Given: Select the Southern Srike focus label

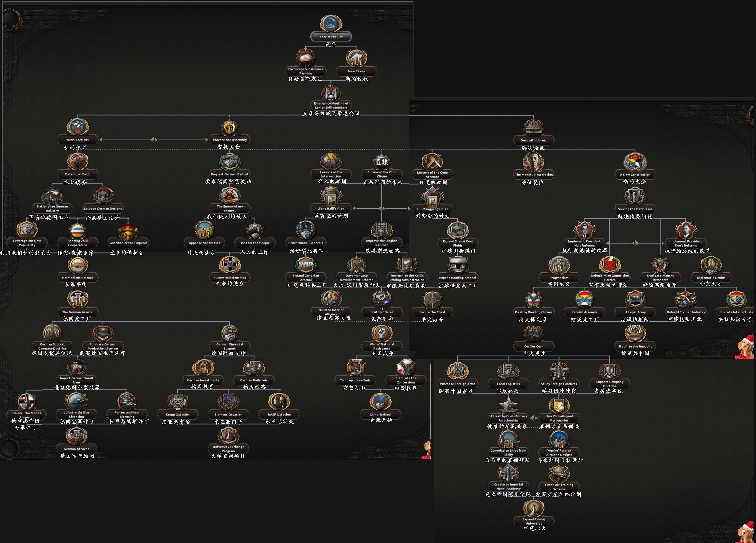Looking at the screenshot, I should click(382, 312).
